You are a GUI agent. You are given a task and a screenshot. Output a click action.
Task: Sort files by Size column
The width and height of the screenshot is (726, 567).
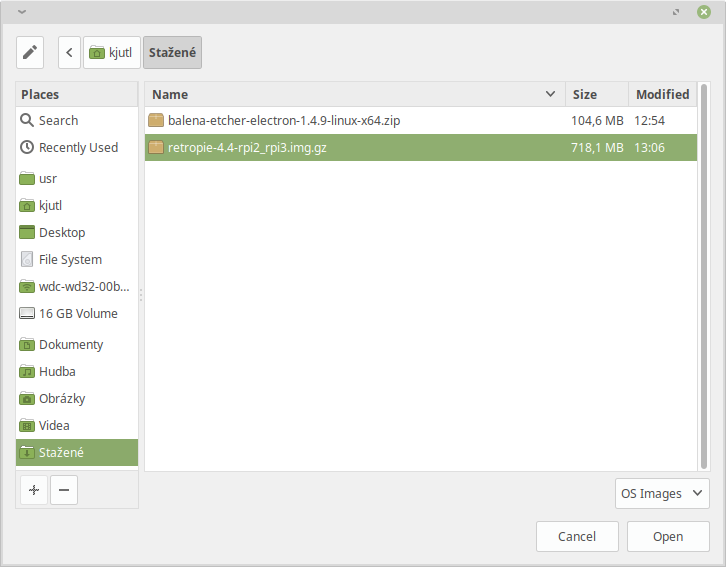pyautogui.click(x=597, y=94)
